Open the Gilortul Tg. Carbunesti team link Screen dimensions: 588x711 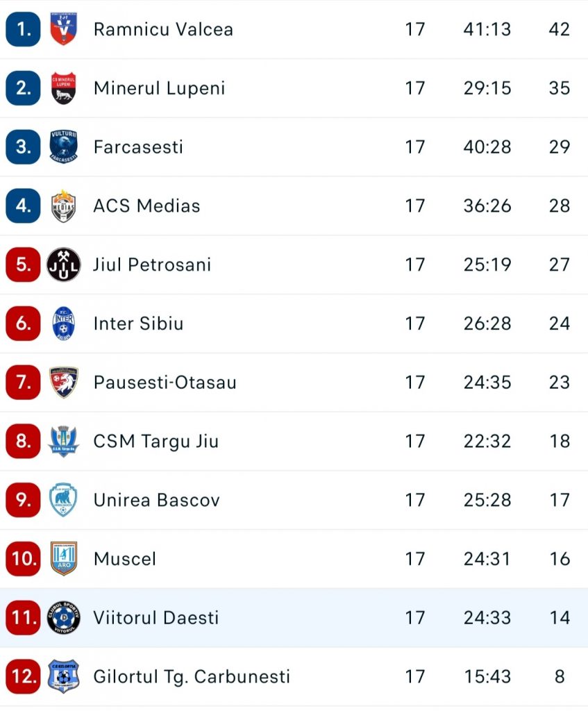pyautogui.click(x=192, y=677)
